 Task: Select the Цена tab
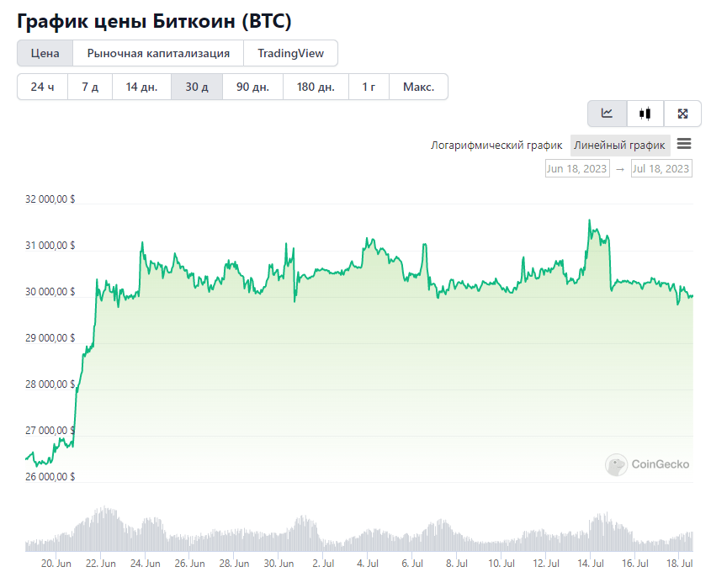[x=45, y=53]
